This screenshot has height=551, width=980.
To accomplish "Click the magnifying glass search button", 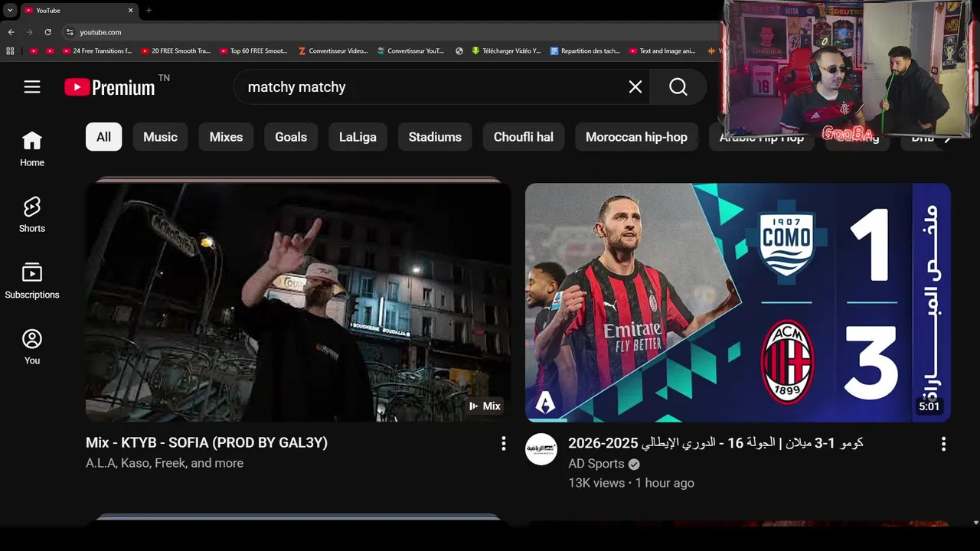I will point(678,87).
